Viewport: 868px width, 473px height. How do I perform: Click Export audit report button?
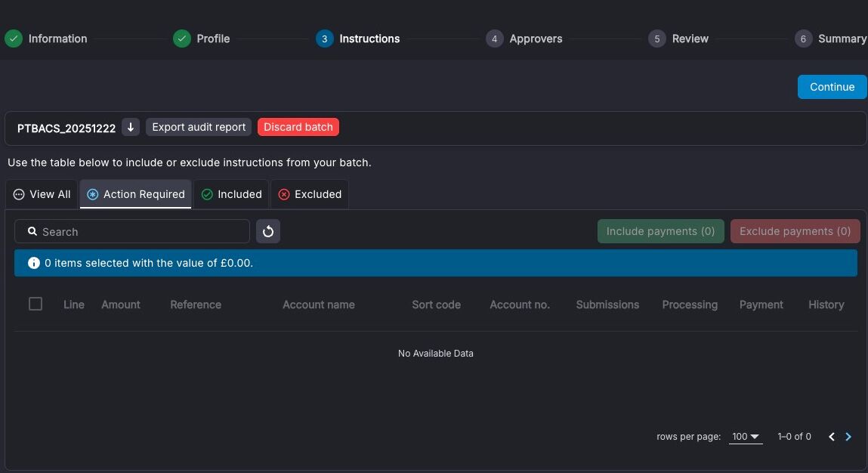(x=199, y=127)
